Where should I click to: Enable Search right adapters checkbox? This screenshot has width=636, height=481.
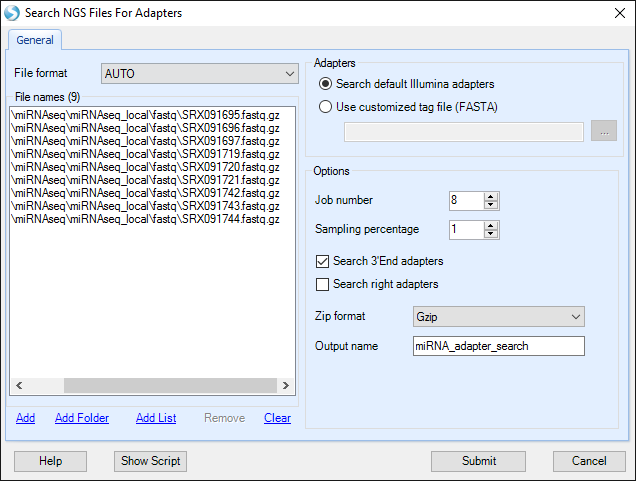coord(322,284)
